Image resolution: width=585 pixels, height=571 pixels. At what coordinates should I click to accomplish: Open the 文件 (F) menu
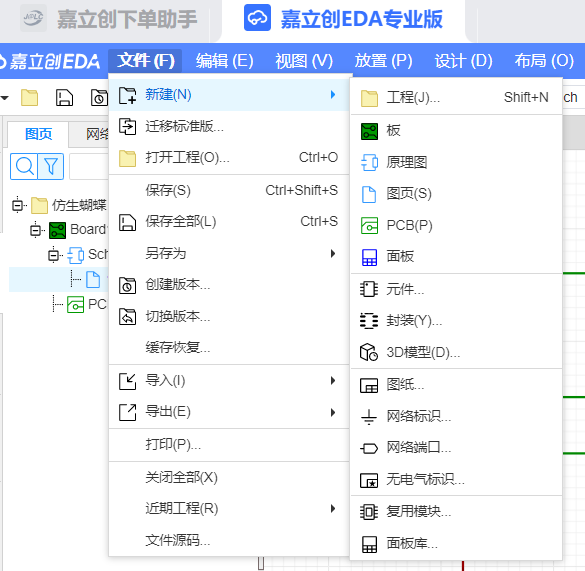pos(145,61)
